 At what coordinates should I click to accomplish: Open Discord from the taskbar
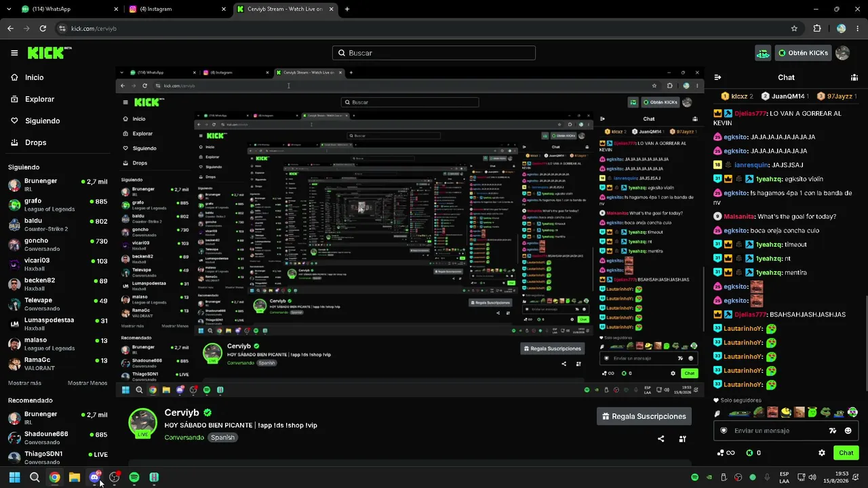coord(95,477)
